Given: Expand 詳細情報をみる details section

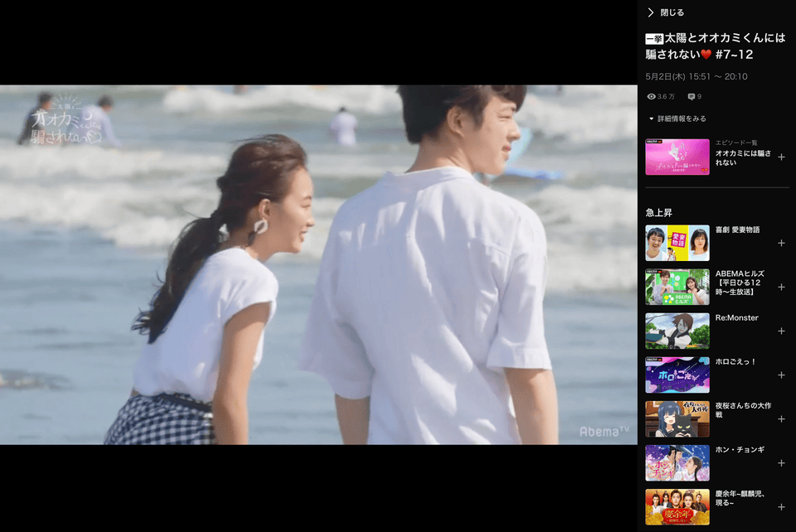Looking at the screenshot, I should pos(677,118).
